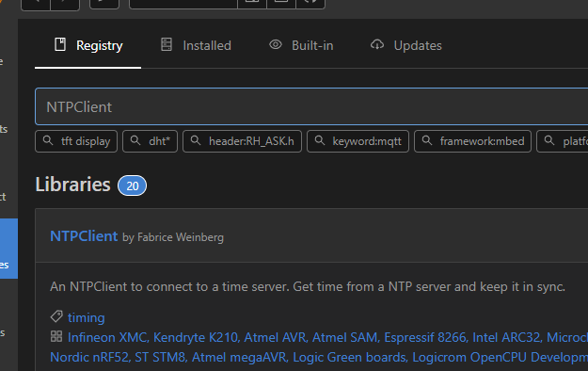The image size is (588, 371).
Task: Click the '20' libraries count badge
Action: [132, 185]
